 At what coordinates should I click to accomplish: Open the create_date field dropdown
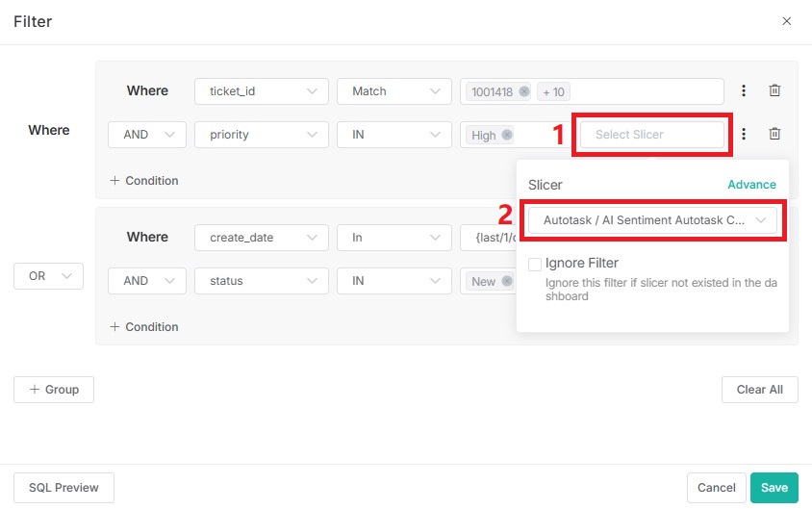262,238
